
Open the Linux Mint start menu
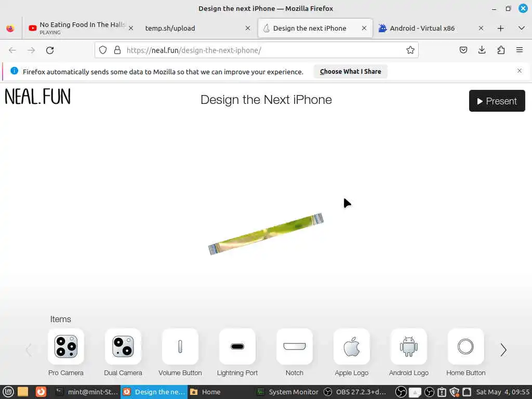click(8, 392)
